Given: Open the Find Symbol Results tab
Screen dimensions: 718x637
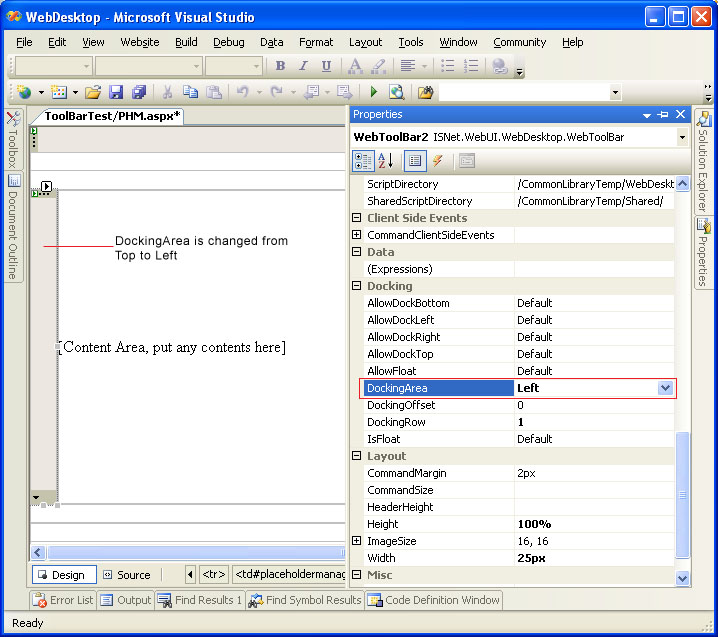Looking at the screenshot, I should point(304,600).
